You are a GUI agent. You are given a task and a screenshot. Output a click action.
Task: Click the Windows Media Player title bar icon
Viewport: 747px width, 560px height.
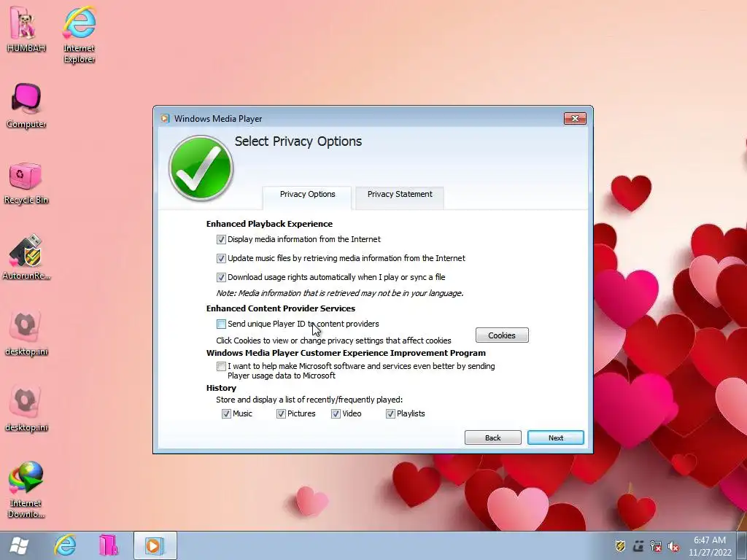point(165,119)
